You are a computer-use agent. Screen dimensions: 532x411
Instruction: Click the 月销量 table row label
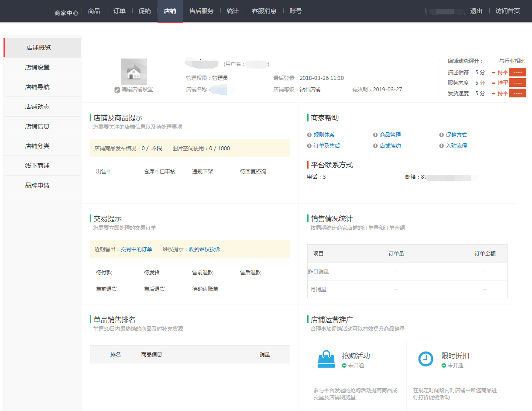pos(319,290)
